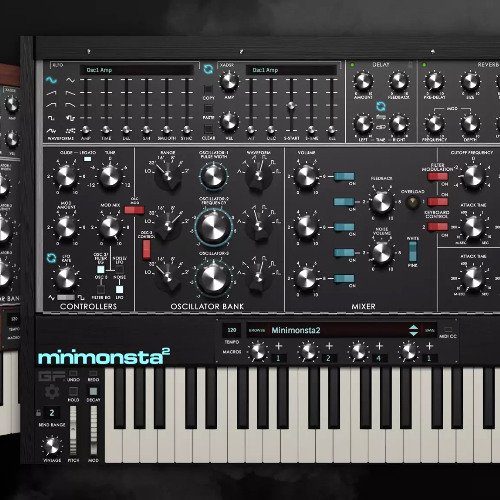Toggle the delay time sync icon

(381, 106)
